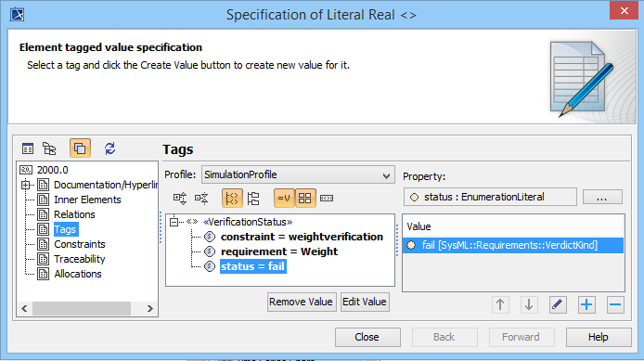The height and width of the screenshot is (361, 644).
Task: Select the status = fail tag
Action: (x=252, y=266)
